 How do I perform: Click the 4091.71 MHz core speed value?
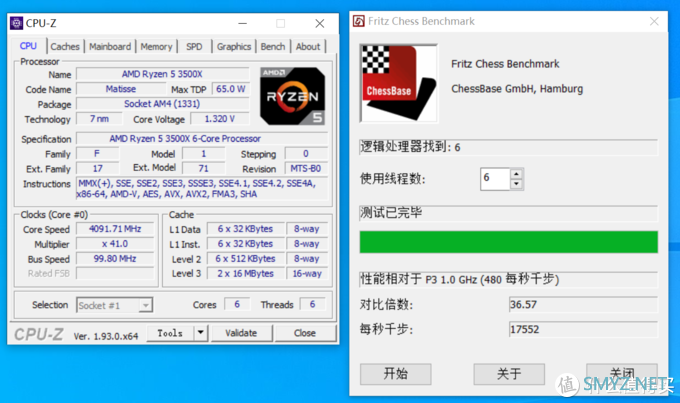coord(115,229)
